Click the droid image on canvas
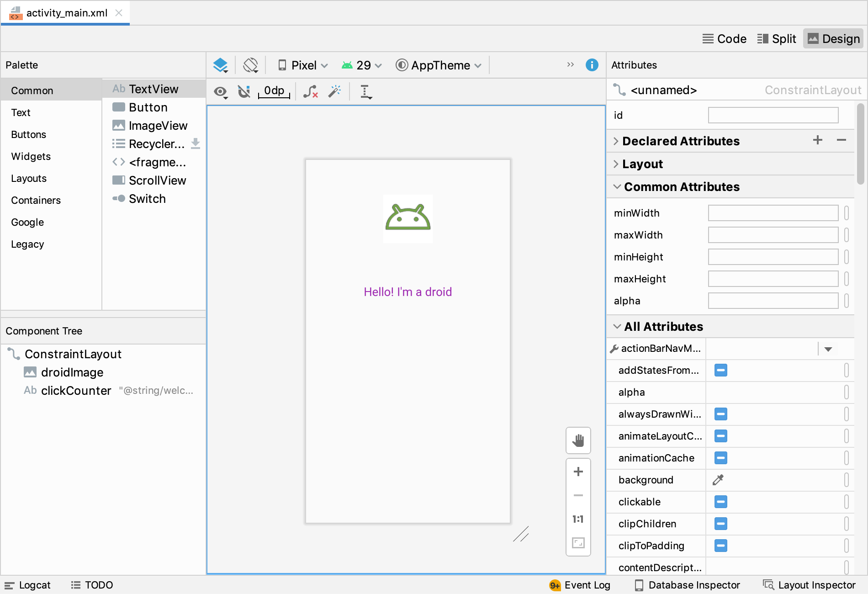The image size is (868, 594). click(408, 218)
